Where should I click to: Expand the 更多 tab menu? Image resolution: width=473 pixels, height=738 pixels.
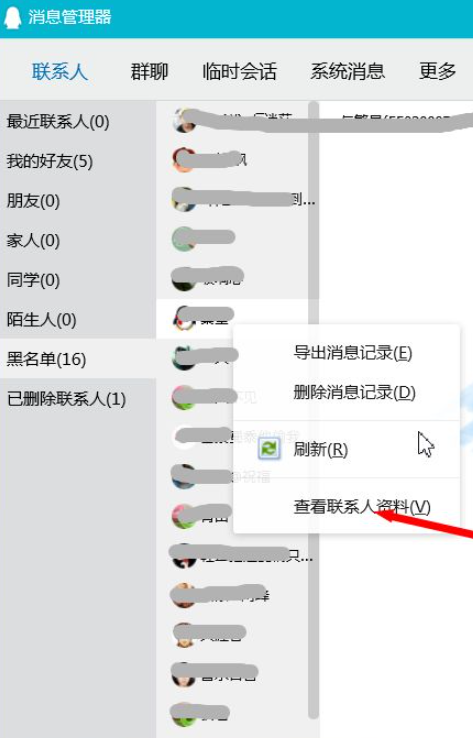coord(437,72)
